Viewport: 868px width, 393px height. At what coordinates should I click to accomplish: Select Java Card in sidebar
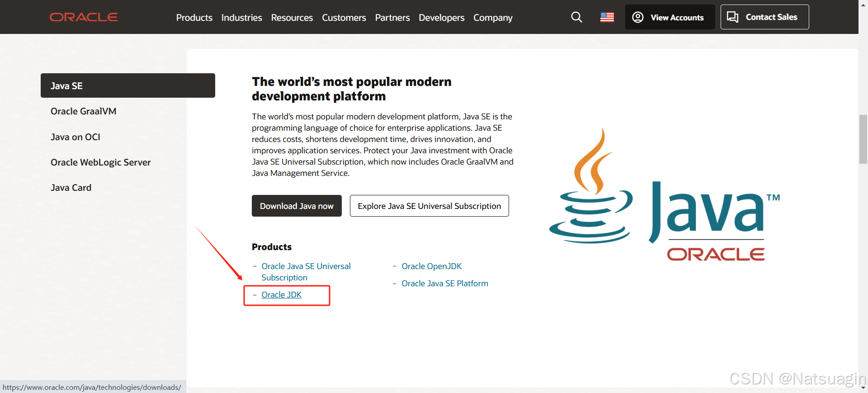(71, 188)
